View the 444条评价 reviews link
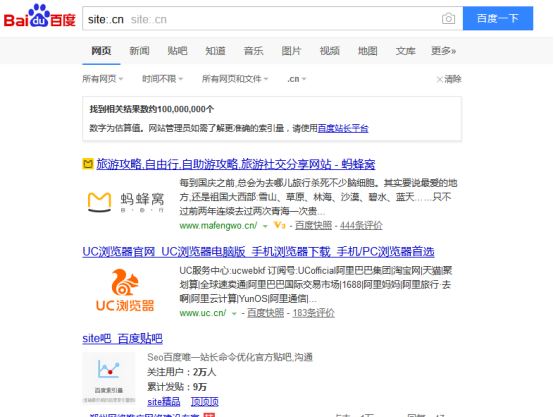 pos(361,225)
